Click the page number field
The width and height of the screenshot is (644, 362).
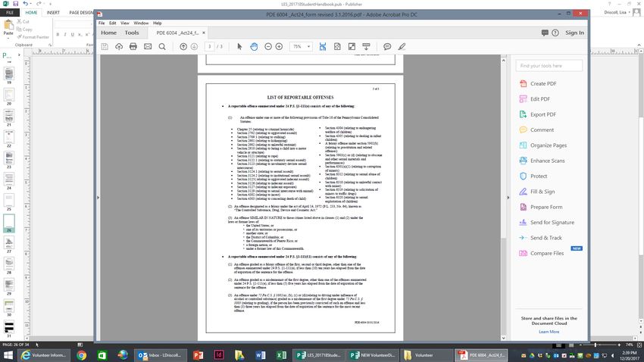pyautogui.click(x=209, y=47)
